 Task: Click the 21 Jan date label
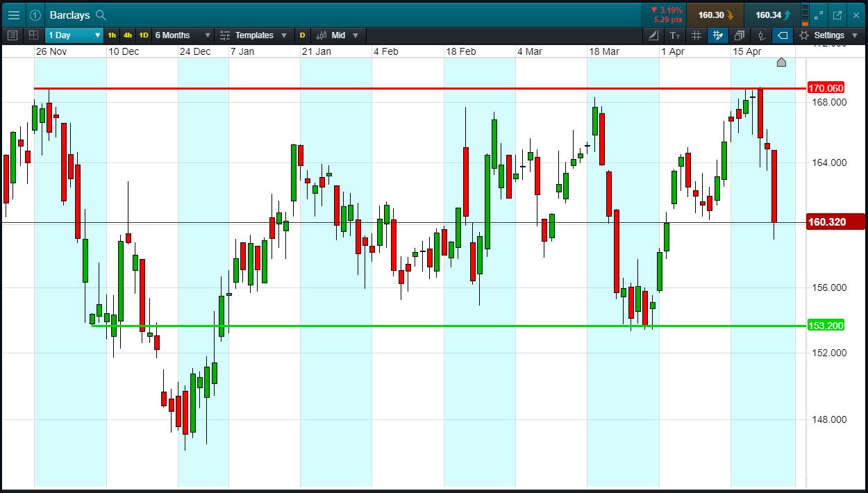point(317,51)
